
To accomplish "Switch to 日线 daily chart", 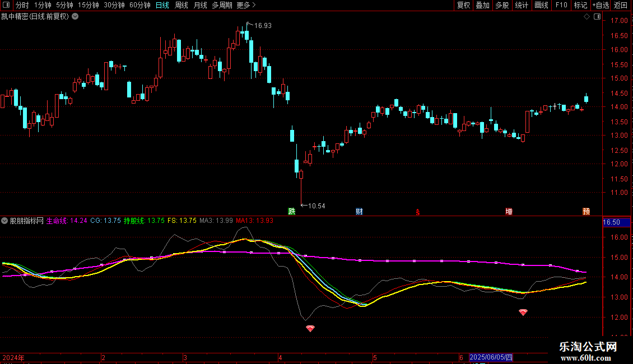I will click(x=162, y=5).
